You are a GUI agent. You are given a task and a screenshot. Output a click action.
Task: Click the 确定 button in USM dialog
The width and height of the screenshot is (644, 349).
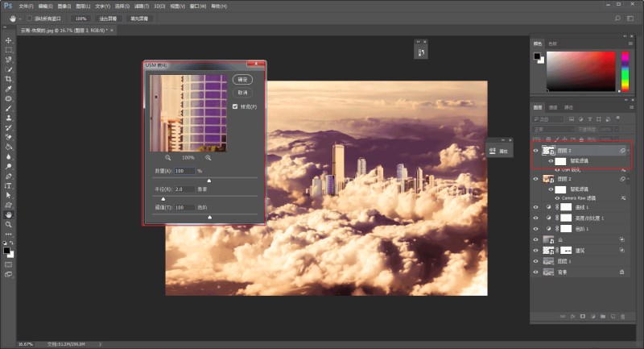coord(242,80)
